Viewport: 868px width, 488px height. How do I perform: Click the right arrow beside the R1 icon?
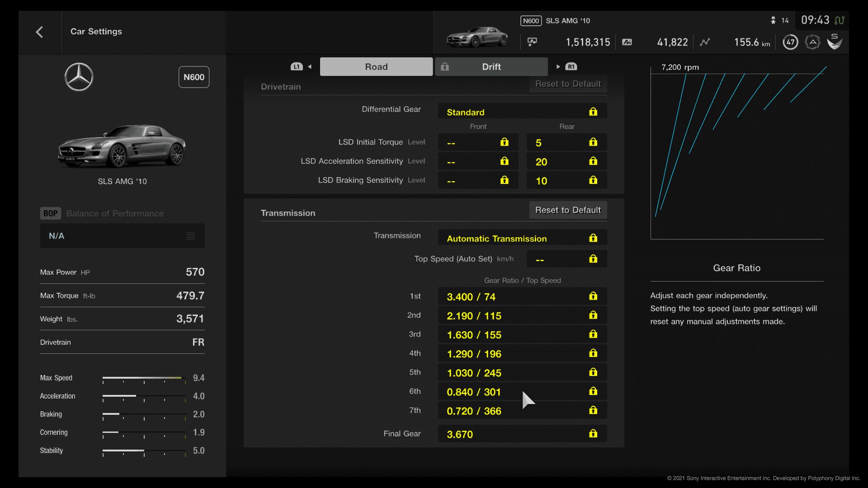(x=558, y=67)
